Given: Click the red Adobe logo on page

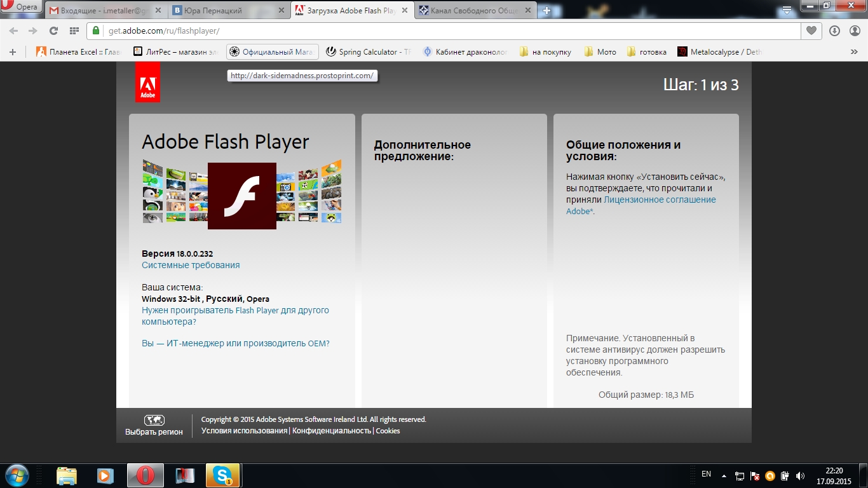Looking at the screenshot, I should [147, 82].
